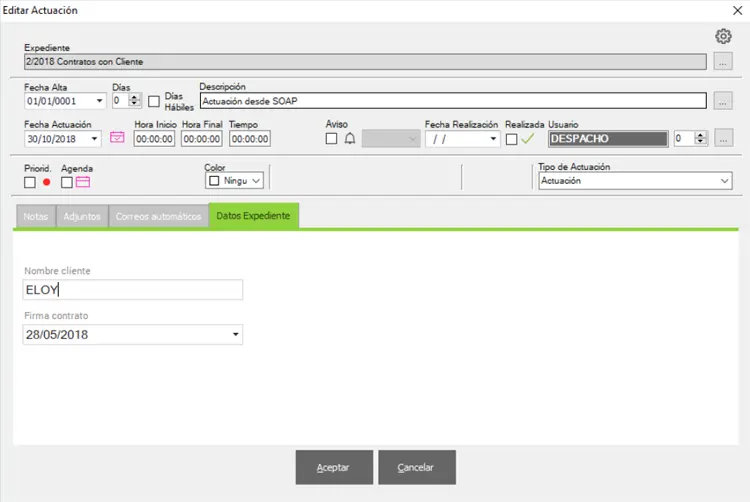
Task: Toggle the Priorid. checkbox
Action: click(x=30, y=182)
